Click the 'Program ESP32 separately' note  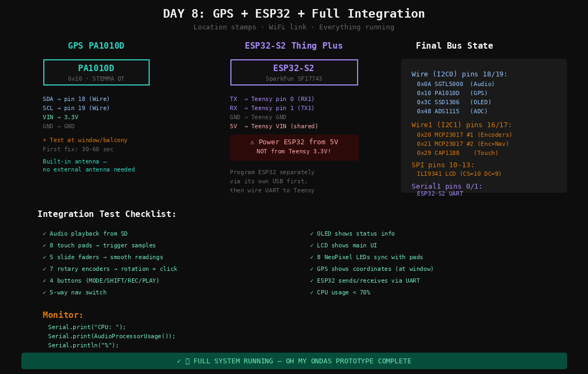(x=272, y=181)
